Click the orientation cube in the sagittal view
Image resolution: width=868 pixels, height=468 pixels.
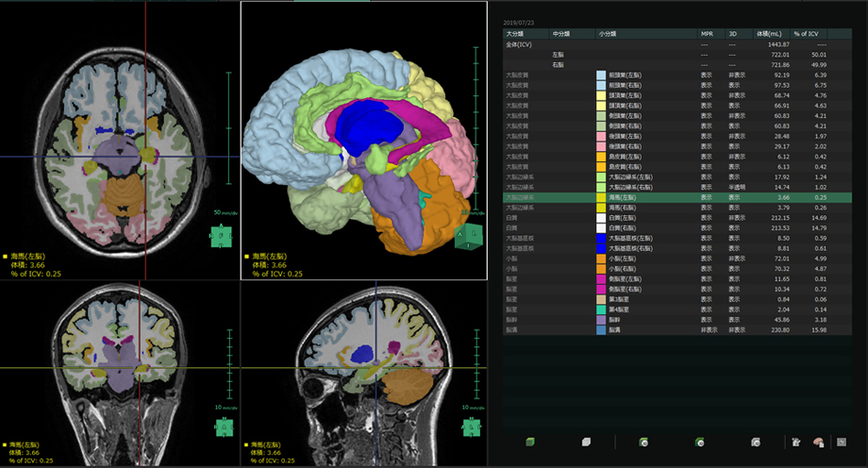(x=471, y=426)
